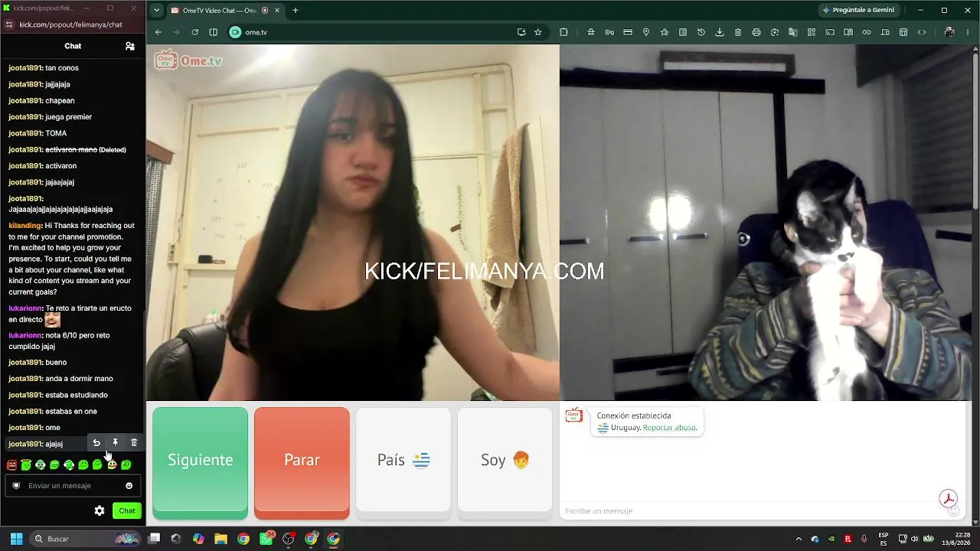Open the Extensions puzzle icon

click(564, 32)
